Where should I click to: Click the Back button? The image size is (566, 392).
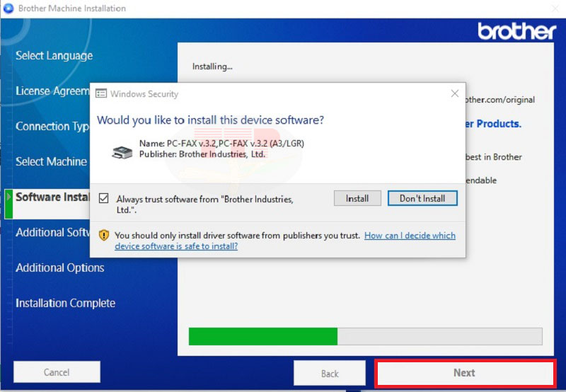(330, 373)
